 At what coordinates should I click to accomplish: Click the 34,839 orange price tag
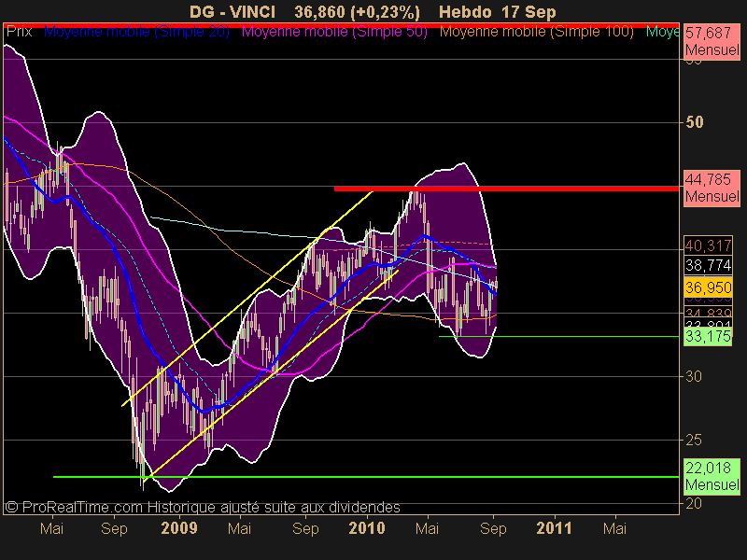[x=708, y=312]
